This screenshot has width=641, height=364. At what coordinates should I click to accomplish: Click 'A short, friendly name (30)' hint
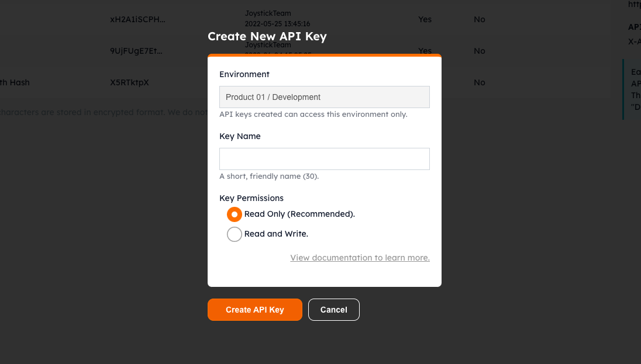[269, 176]
